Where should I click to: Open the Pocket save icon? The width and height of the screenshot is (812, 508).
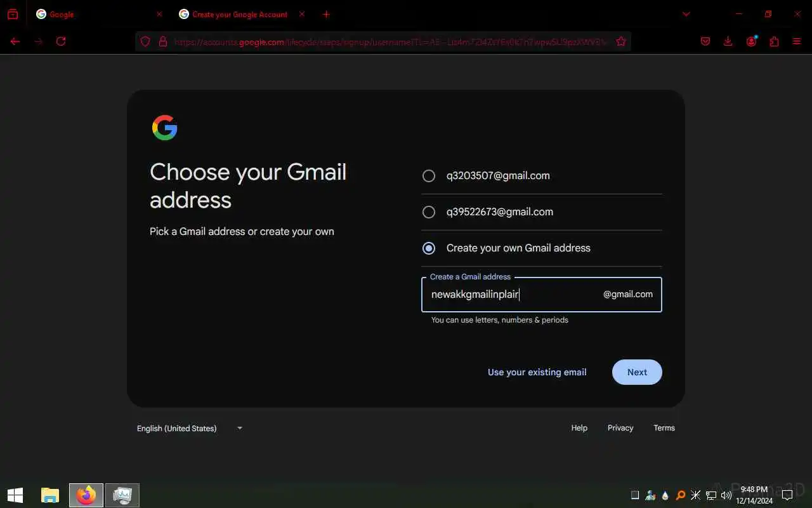(705, 41)
